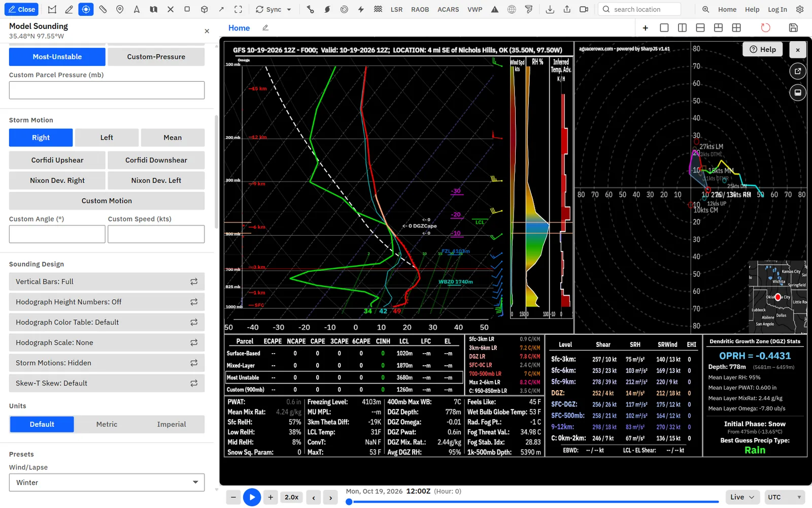Click the Corfidi Upshear button
This screenshot has width=812, height=508.
57,160
